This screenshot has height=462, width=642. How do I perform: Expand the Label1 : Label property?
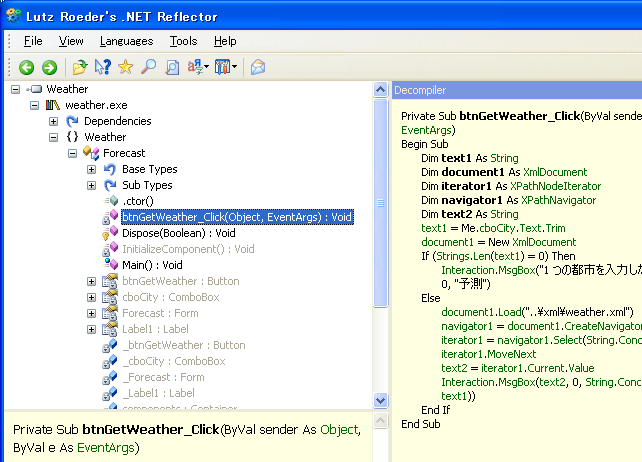tap(92, 329)
